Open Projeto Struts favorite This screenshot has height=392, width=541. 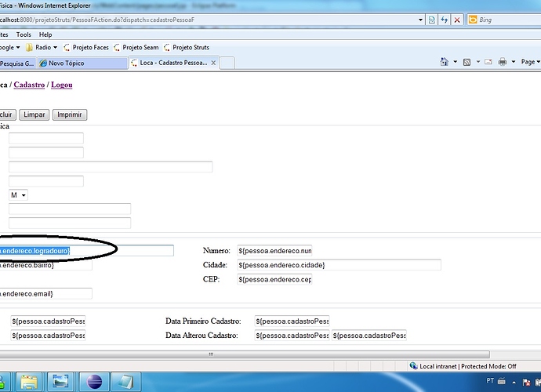point(187,47)
